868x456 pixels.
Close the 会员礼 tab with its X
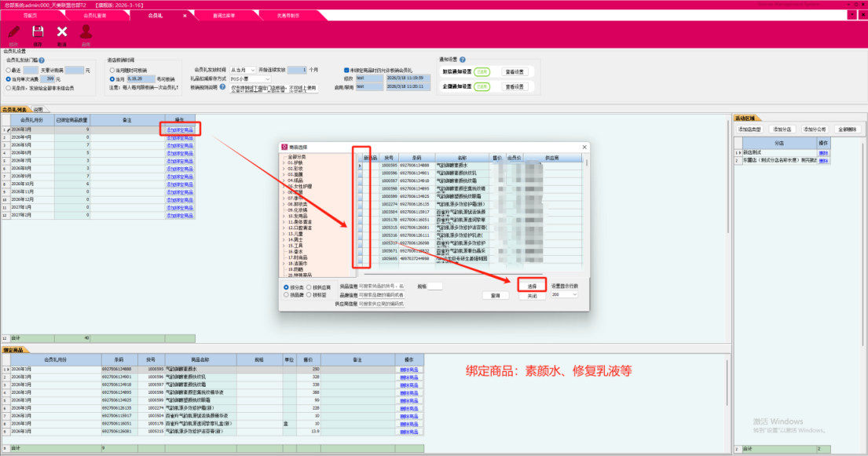(185, 15)
